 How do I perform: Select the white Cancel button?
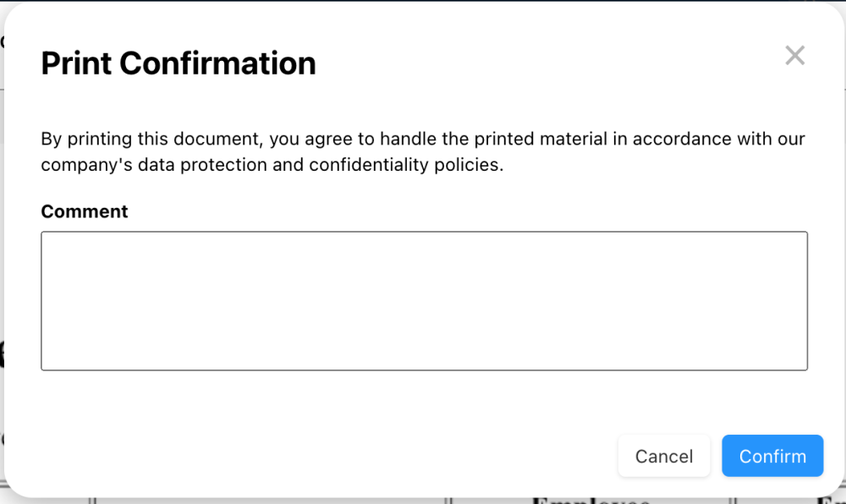[663, 456]
